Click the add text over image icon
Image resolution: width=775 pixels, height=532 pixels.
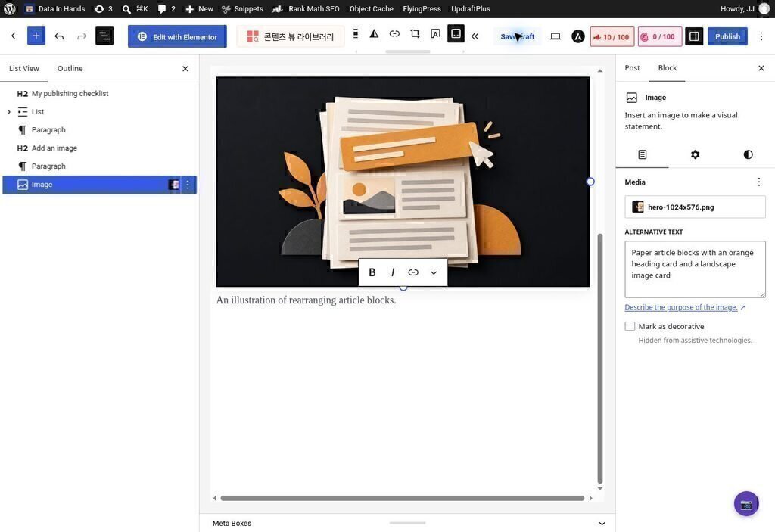(435, 33)
